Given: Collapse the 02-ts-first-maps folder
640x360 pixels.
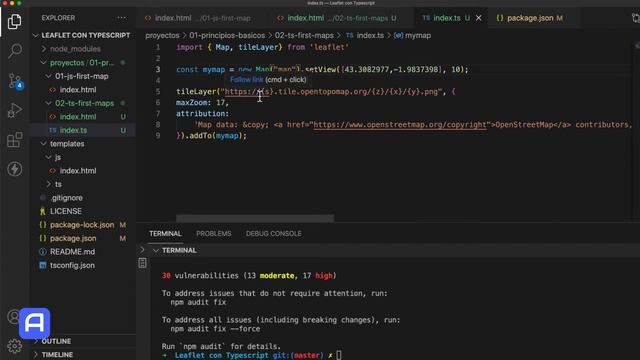Looking at the screenshot, I should point(49,103).
